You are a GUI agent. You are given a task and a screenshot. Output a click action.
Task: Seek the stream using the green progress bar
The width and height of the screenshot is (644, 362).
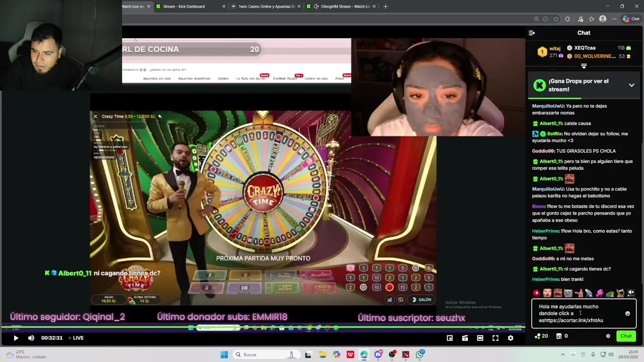pyautogui.click(x=263, y=327)
